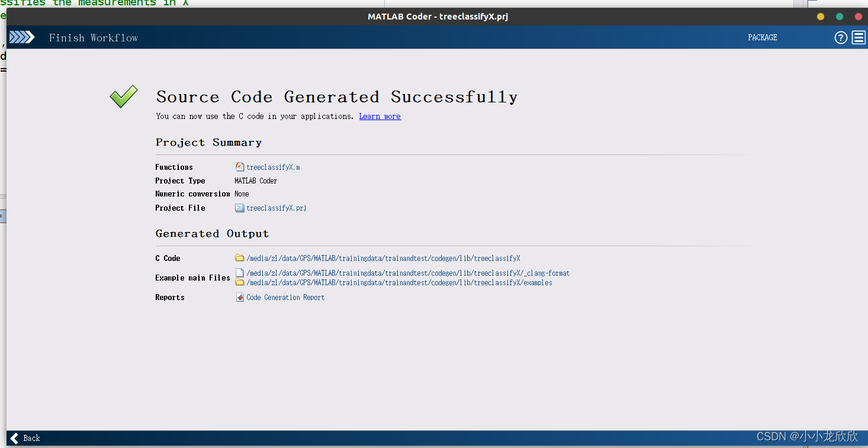Click the workflow arrows icon
Image resolution: width=868 pixels, height=448 pixels.
tap(22, 37)
